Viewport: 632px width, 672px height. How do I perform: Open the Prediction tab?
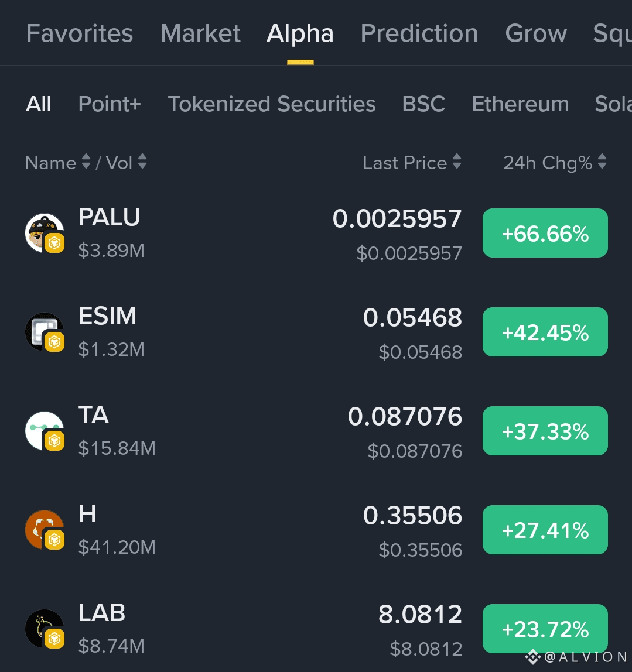[x=419, y=33]
